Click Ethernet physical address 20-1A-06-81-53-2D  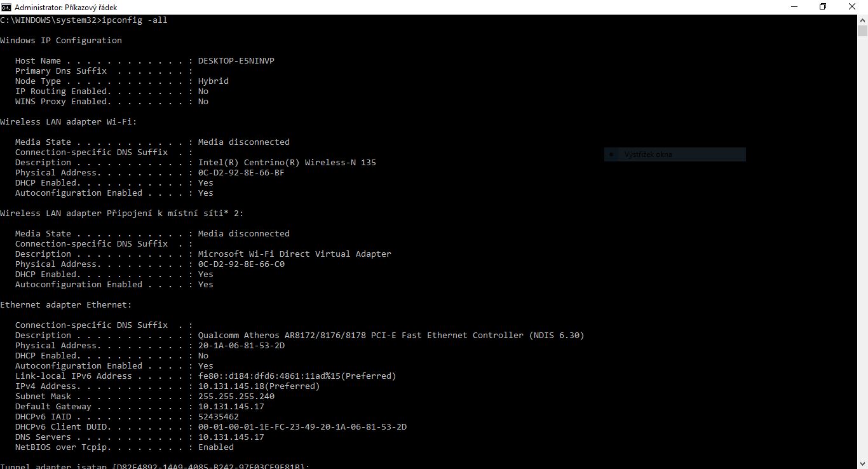pyautogui.click(x=241, y=346)
